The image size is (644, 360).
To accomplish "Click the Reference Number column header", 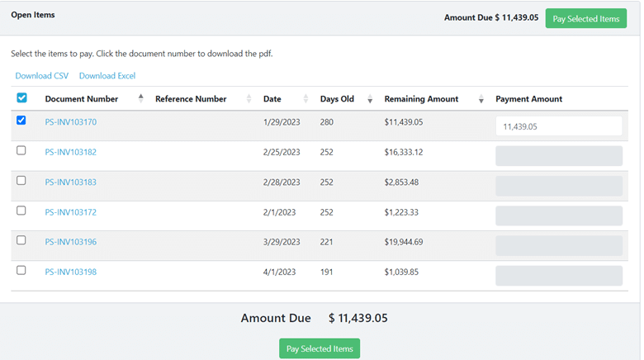I will 191,99.
